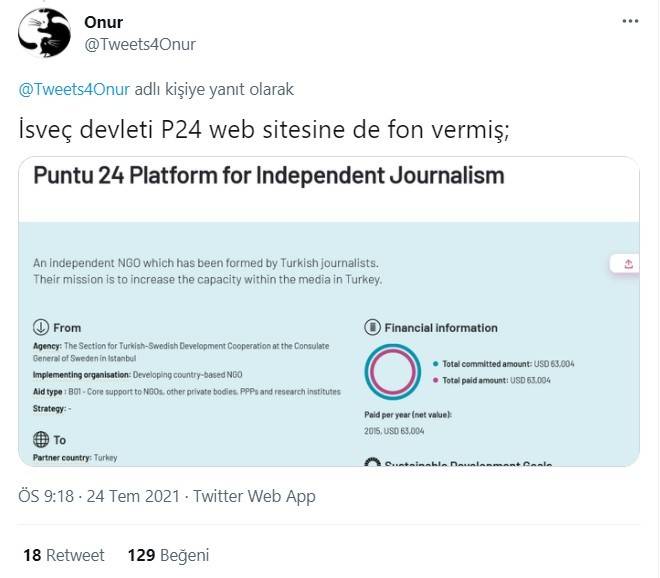Click the @Tweets4Onur mention in reply line
Screen dimensions: 660x578
(x=75, y=89)
